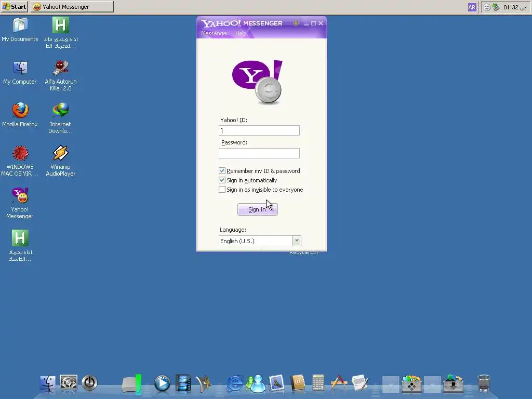The height and width of the screenshot is (399, 532).
Task: Open the gray drive icon in the dock
Action: point(131,384)
